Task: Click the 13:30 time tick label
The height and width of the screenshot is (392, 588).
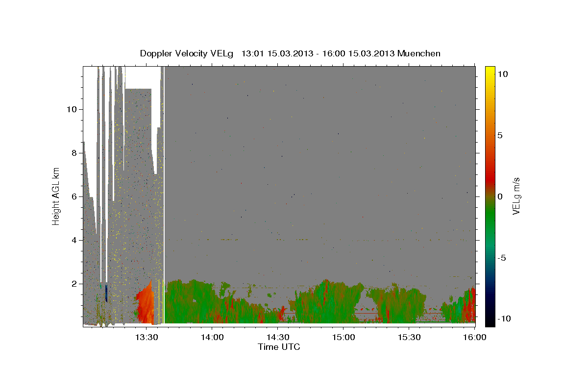Action: point(147,337)
